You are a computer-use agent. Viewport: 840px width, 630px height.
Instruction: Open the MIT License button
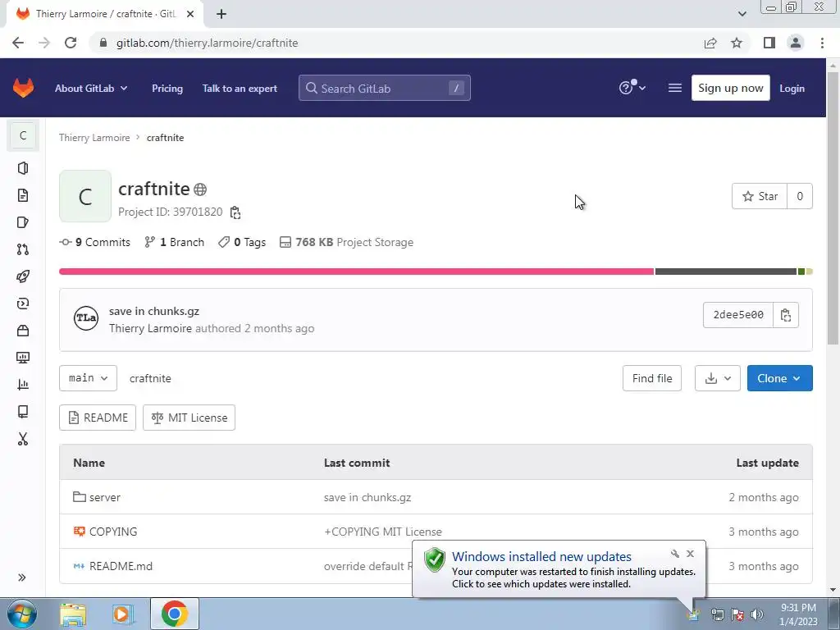pyautogui.click(x=189, y=418)
